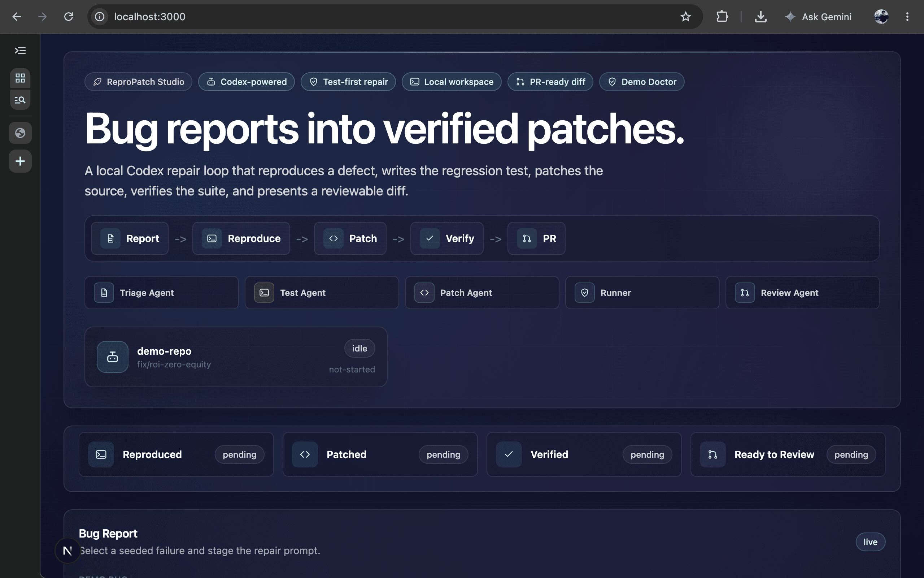
Task: Click the ReproPatch Studio pill
Action: (138, 82)
